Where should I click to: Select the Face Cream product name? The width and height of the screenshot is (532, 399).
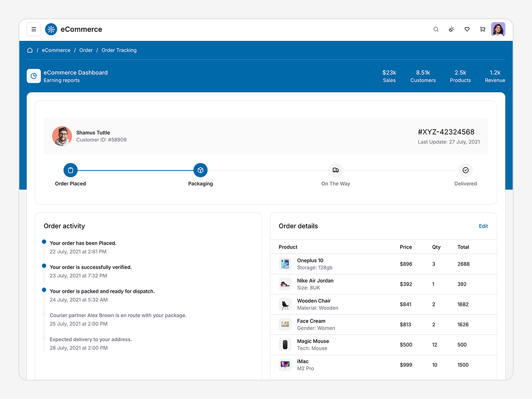311,321
